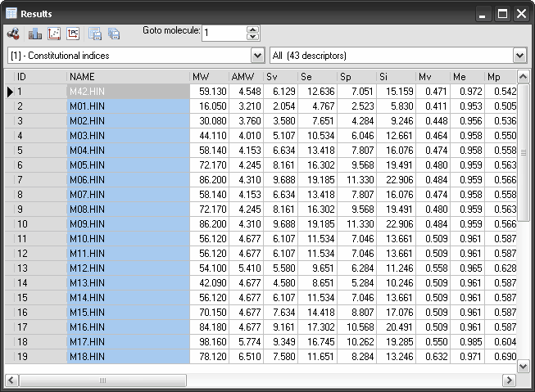Click the PC principal components icon
535x392 pixels.
(x=73, y=34)
